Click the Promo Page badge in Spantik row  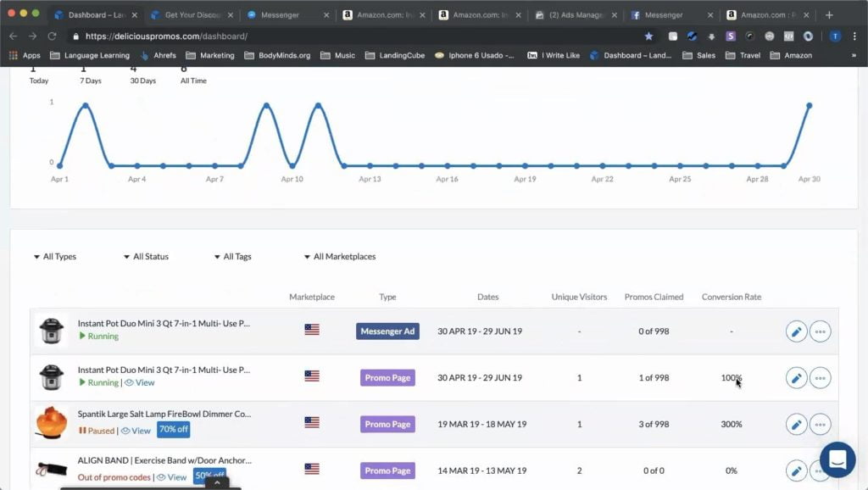tap(387, 424)
